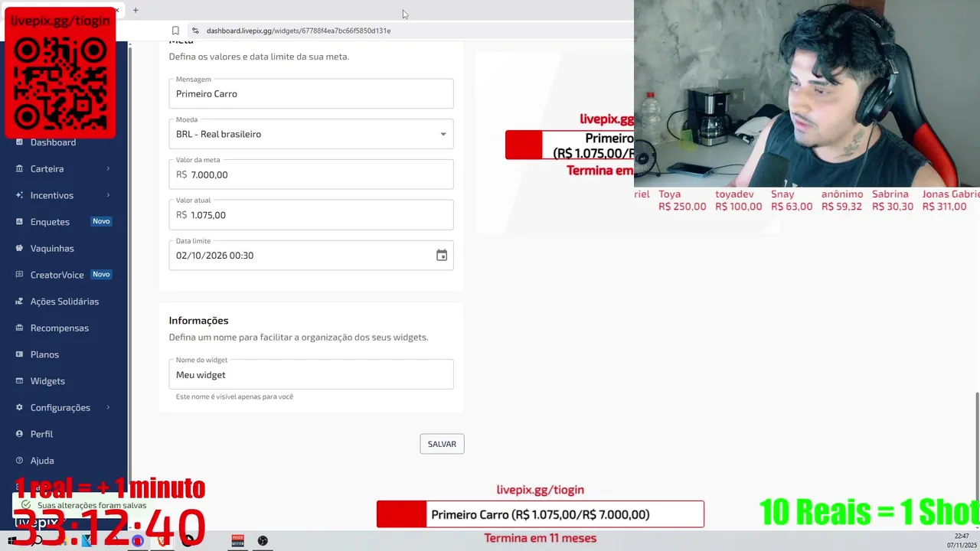
Task: Click the Novo badge next to Enquetes
Action: click(x=101, y=221)
